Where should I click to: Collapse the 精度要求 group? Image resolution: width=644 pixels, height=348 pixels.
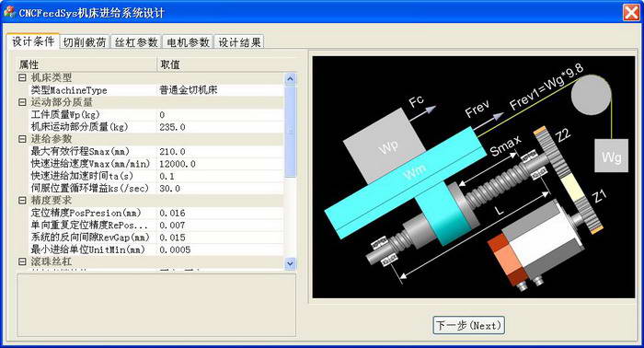coord(23,201)
